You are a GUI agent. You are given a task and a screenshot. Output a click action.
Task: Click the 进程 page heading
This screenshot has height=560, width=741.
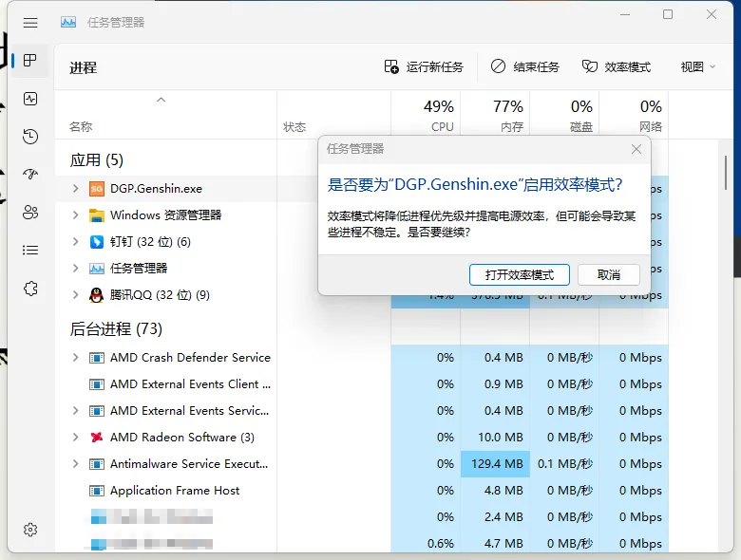coord(84,68)
